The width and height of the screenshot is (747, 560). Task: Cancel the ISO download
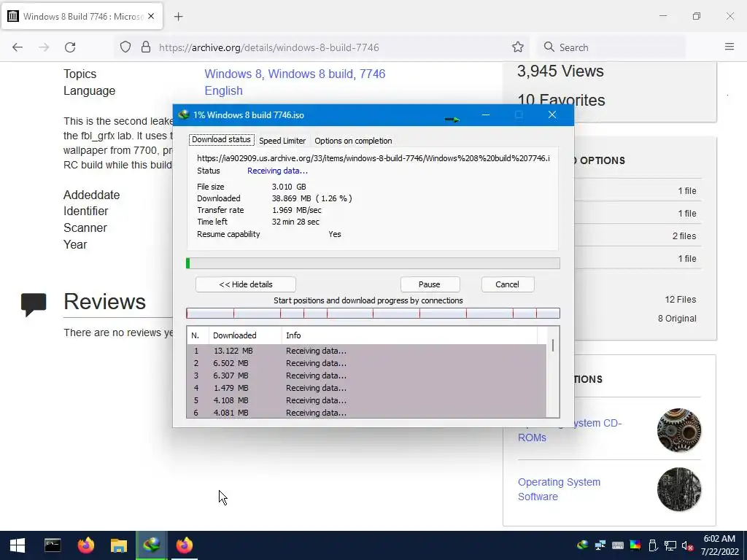coord(508,284)
